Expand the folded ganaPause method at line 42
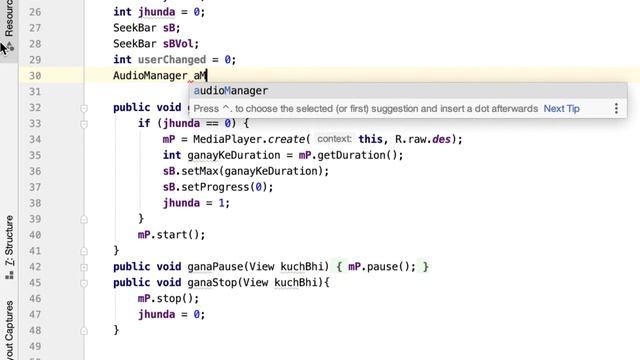This screenshot has width=640, height=360. coord(84,267)
